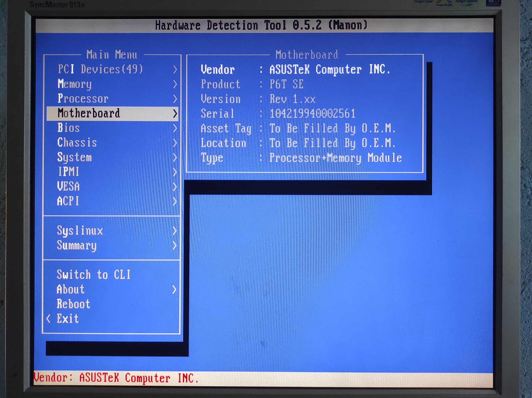Select the Memory menu item
This screenshot has height=398, width=532.
point(75,84)
